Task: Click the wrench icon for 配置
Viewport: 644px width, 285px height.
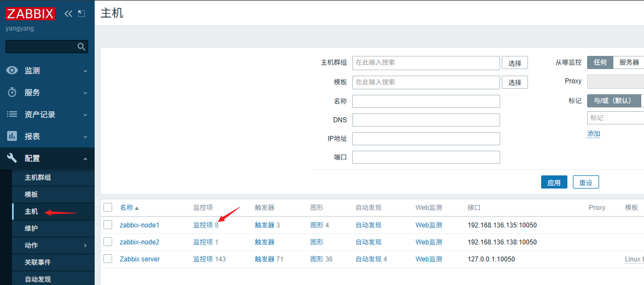Action: (13, 158)
